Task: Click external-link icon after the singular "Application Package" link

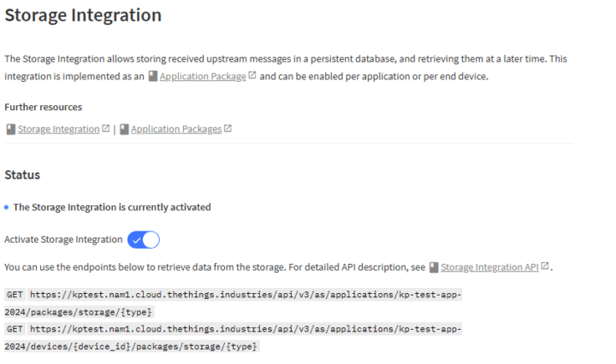Action: pyautogui.click(x=252, y=76)
